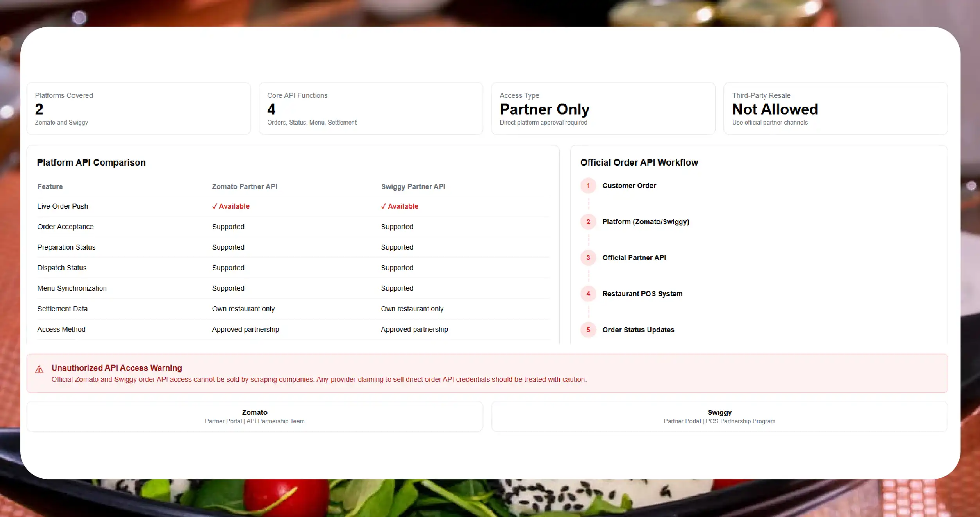The height and width of the screenshot is (517, 980).
Task: Select the Preparation Status row label
Action: pos(66,247)
